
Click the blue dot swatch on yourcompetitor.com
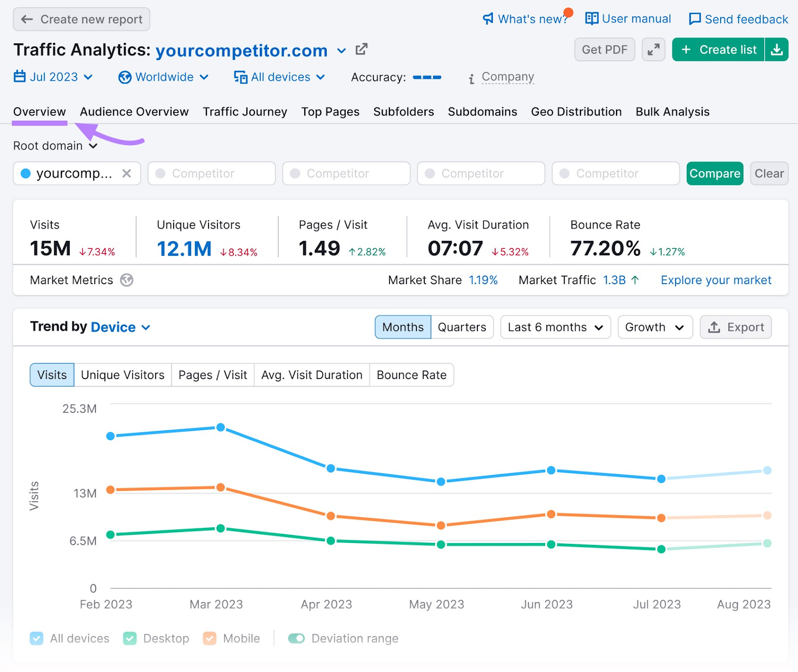(x=24, y=173)
